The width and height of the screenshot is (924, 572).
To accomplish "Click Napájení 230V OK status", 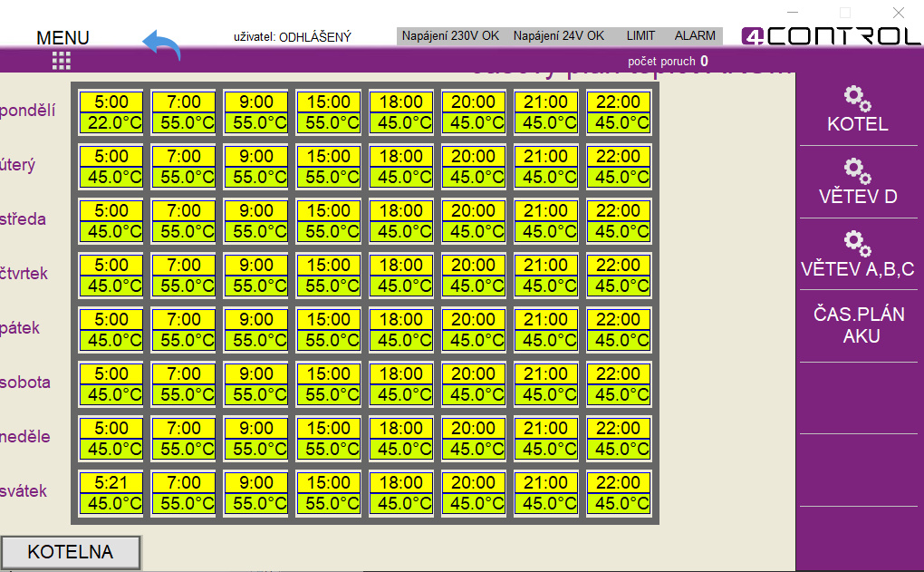I will pyautogui.click(x=450, y=36).
